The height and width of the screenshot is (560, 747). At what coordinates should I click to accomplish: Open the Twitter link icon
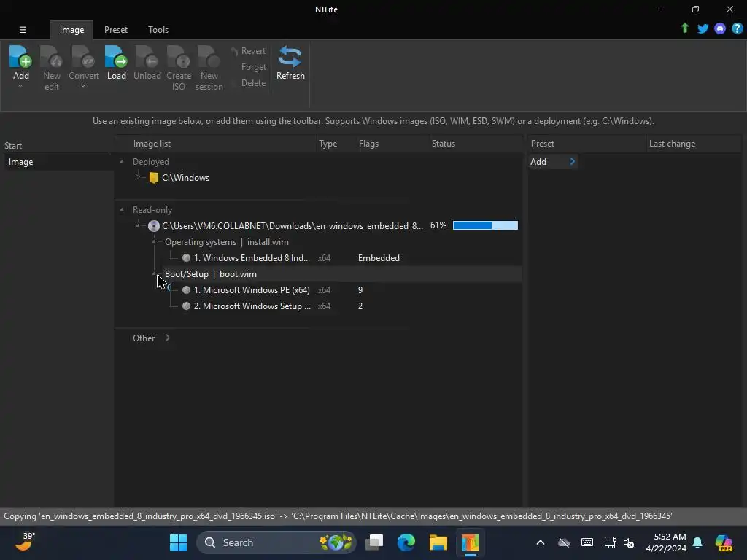[x=703, y=28]
